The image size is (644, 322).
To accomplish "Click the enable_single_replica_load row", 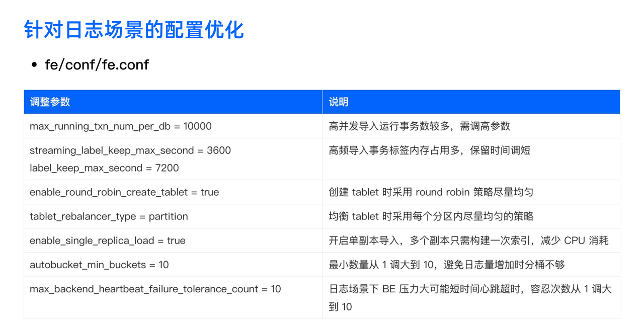I will point(108,240).
